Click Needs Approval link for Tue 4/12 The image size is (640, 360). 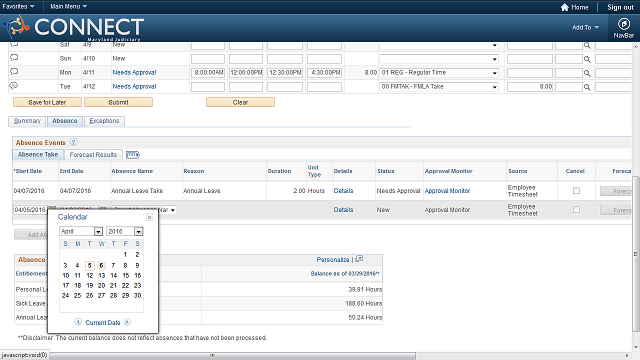134,87
